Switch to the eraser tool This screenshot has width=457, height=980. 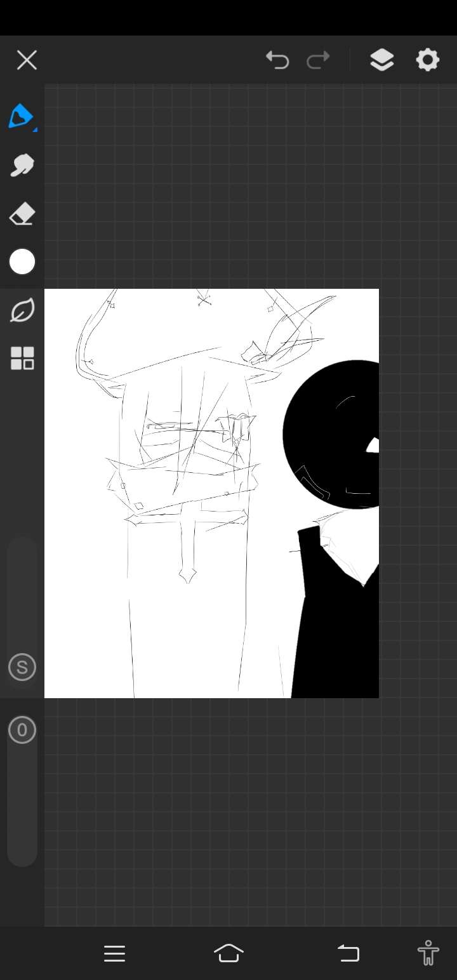[22, 215]
